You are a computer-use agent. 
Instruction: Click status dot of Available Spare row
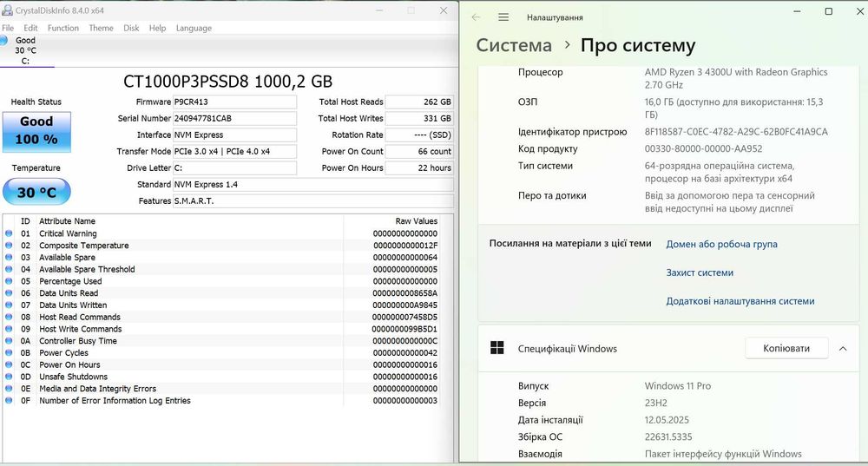click(9, 258)
